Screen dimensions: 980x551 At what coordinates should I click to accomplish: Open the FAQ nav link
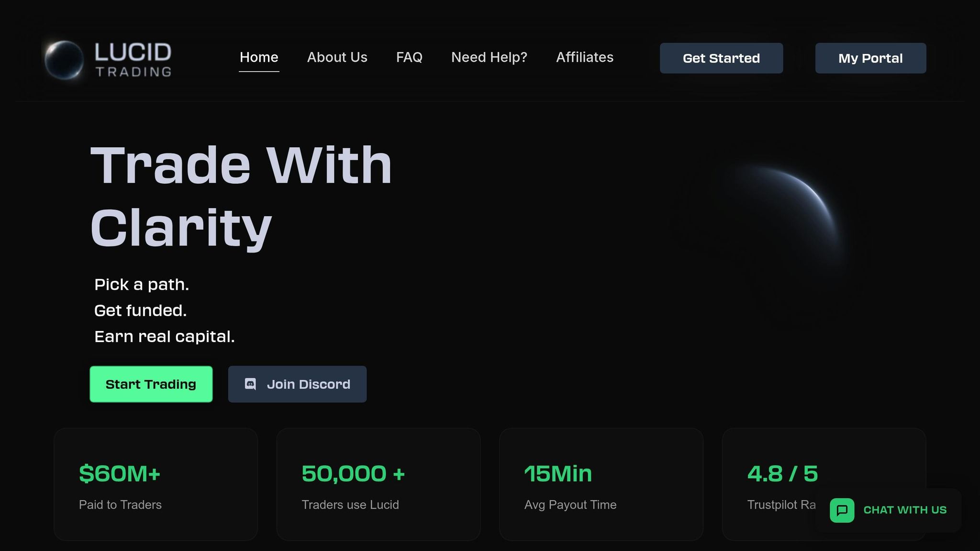(409, 57)
